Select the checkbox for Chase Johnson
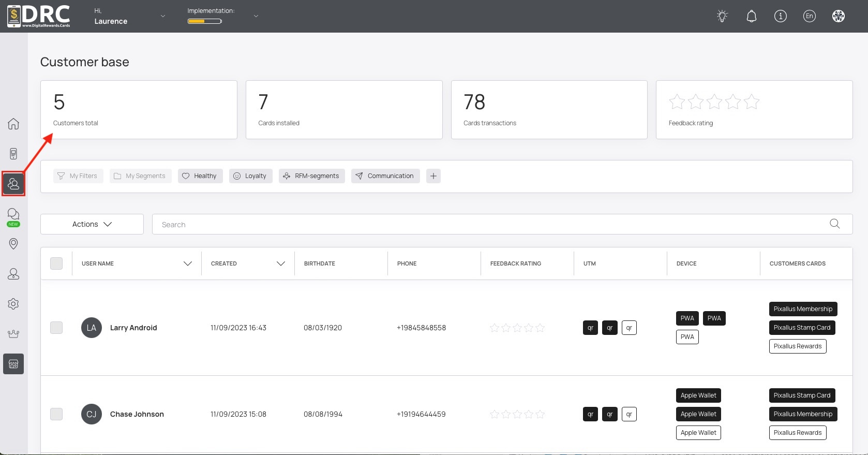This screenshot has height=455, width=868. point(56,414)
